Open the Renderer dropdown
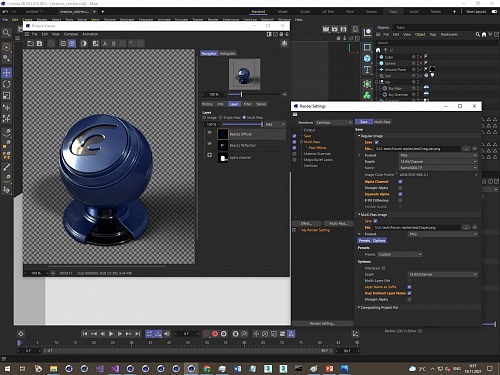500x375 pixels. pos(333,122)
